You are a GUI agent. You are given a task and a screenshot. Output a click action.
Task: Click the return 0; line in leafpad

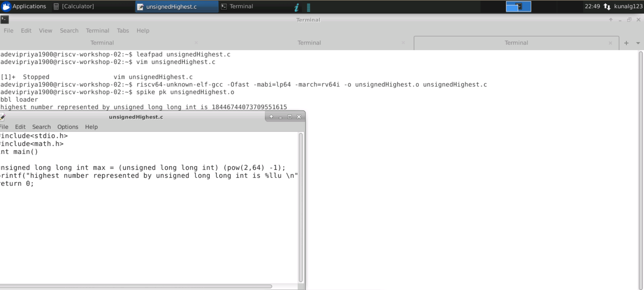(17, 184)
